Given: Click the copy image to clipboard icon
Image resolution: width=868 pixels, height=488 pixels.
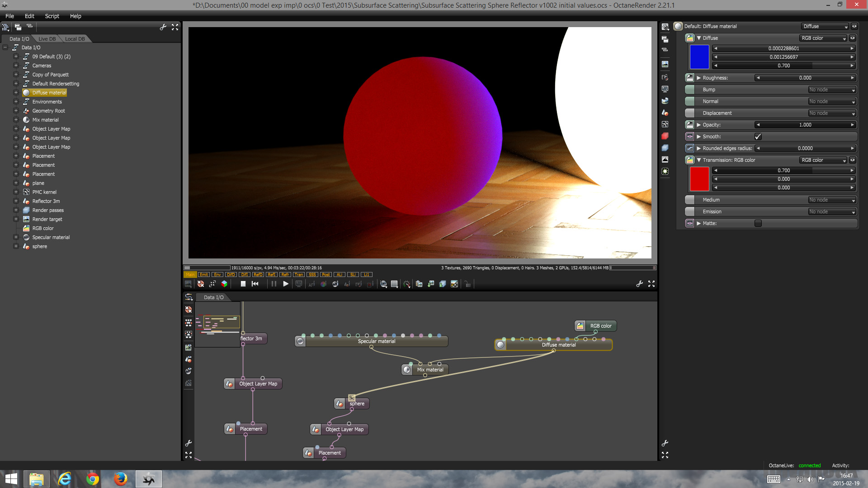Looking at the screenshot, I should pos(419,284).
